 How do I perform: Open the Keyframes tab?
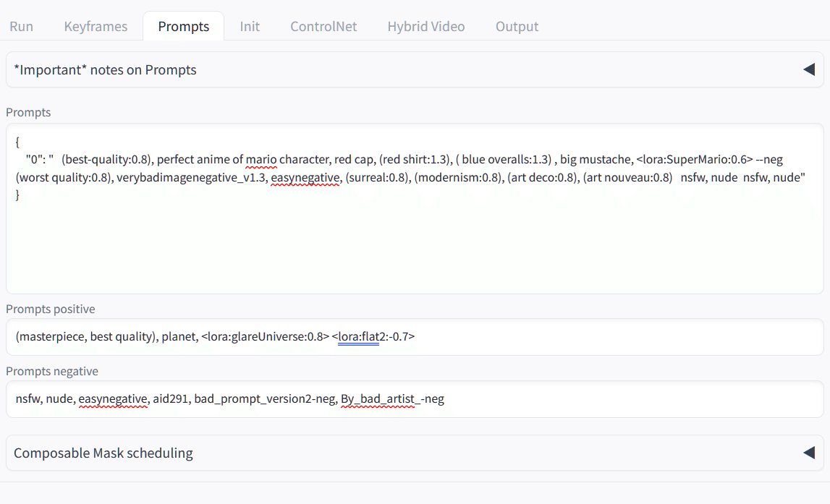pyautogui.click(x=96, y=27)
